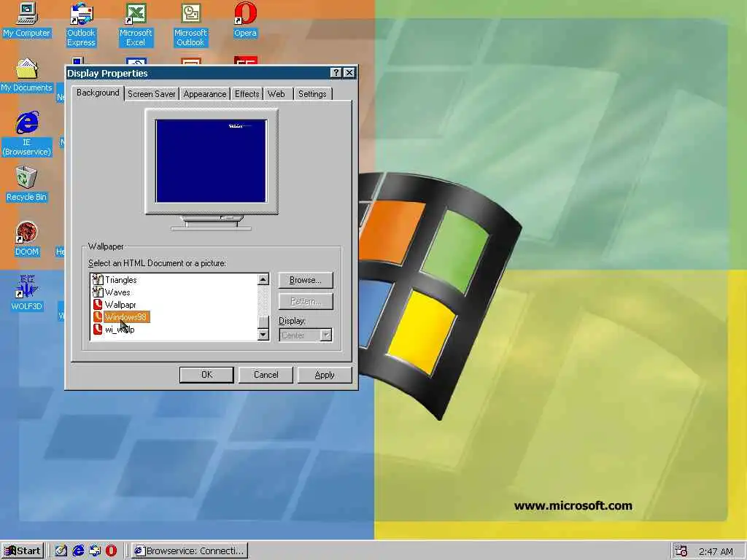Switch to the Browservice taskbar window

[x=190, y=551]
